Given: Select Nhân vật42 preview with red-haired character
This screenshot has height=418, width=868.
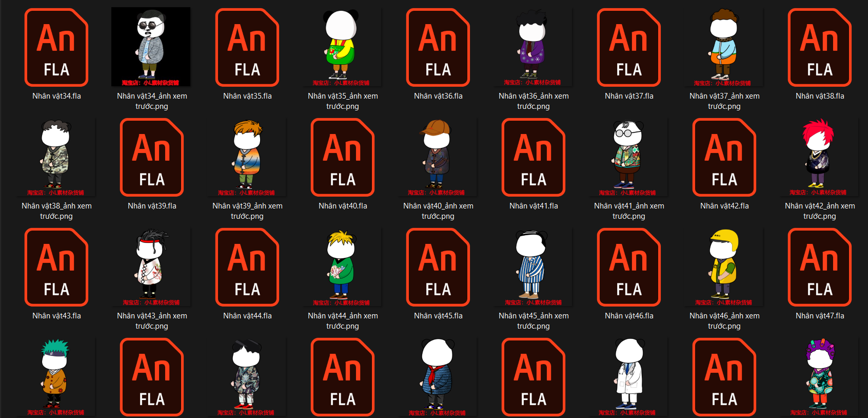Looking at the screenshot, I should click(x=819, y=157).
